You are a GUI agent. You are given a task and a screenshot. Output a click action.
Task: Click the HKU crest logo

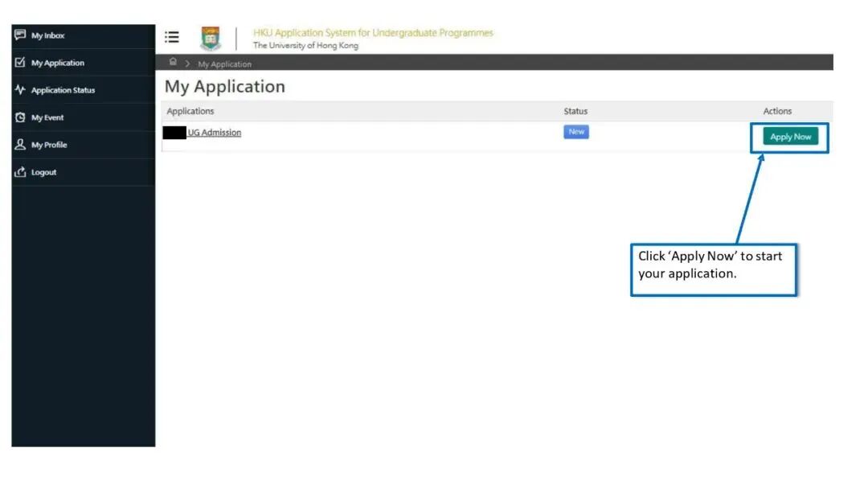[x=211, y=39]
